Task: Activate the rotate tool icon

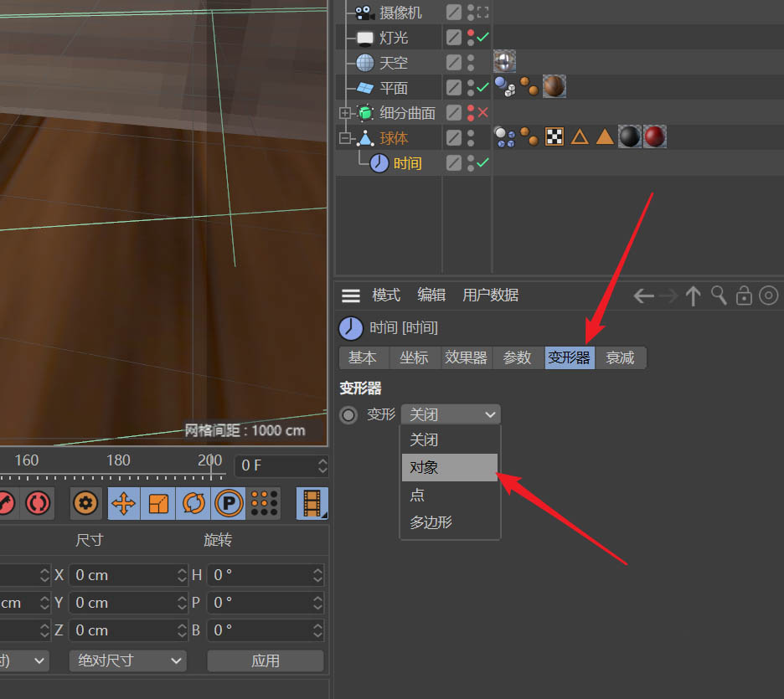Action: pos(193,503)
